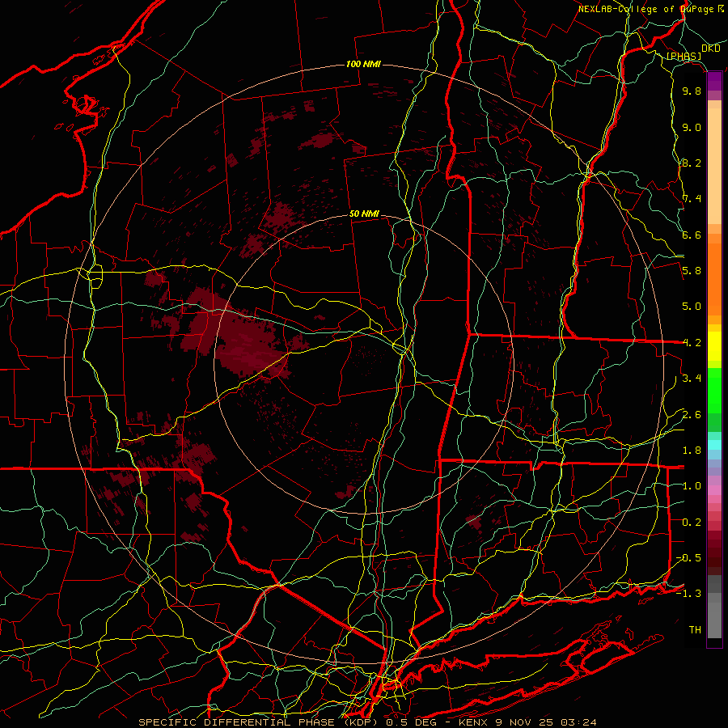Click the 3.4 value on the color scale
The height and width of the screenshot is (728, 728).
pos(692,379)
